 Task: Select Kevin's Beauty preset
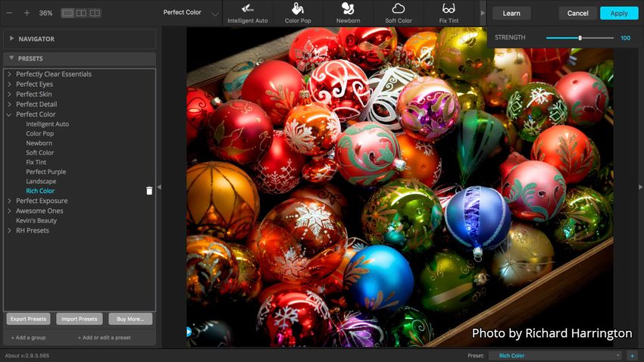click(36, 220)
